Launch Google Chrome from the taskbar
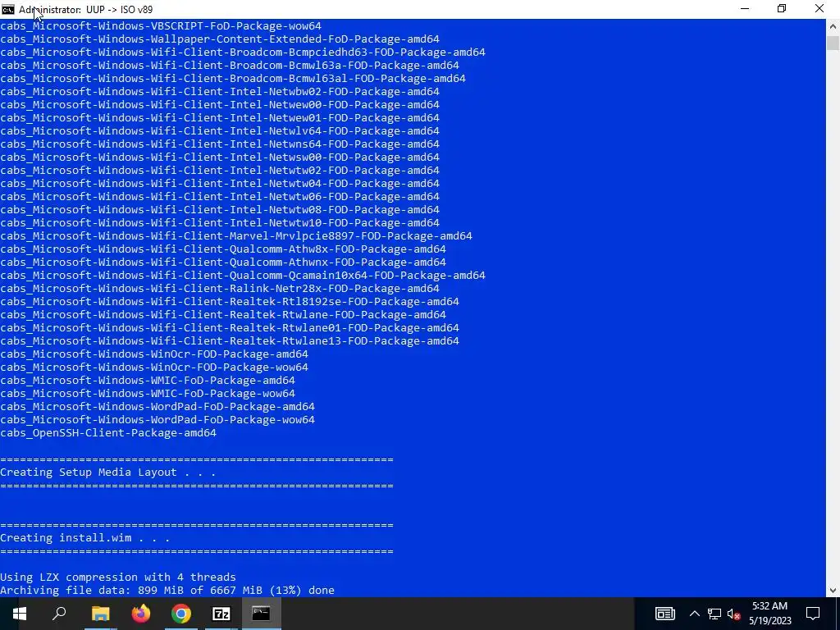 click(x=181, y=614)
